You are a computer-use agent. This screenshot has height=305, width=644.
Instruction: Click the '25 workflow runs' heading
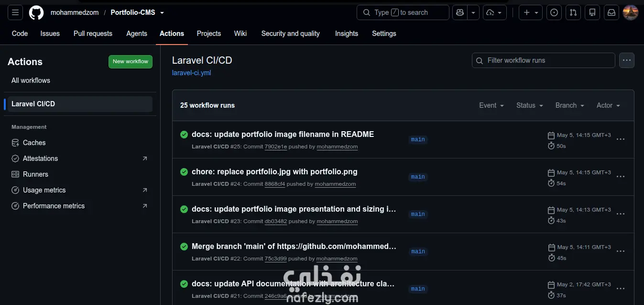coord(207,105)
